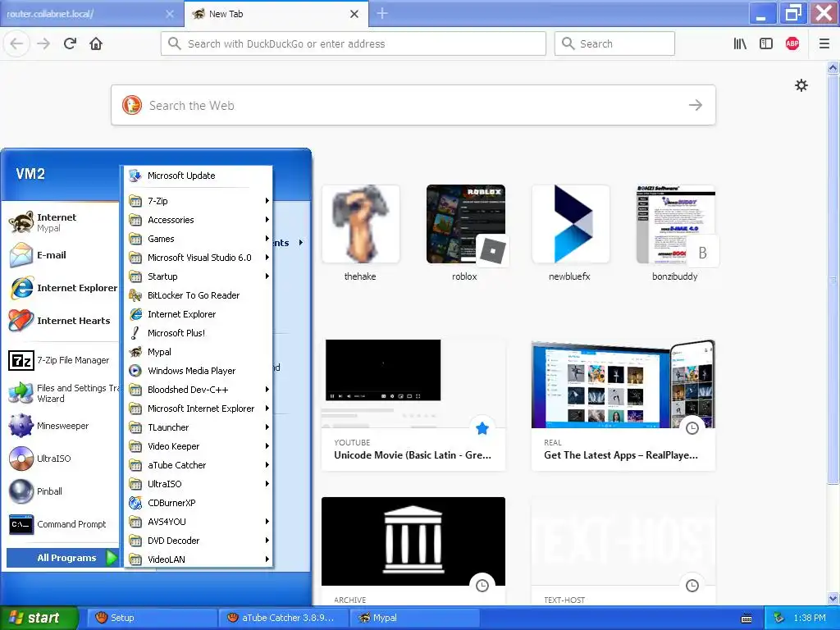This screenshot has width=840, height=630.
Task: Expand the Bloodshed Dev-C++ submenu
Action: pos(199,390)
